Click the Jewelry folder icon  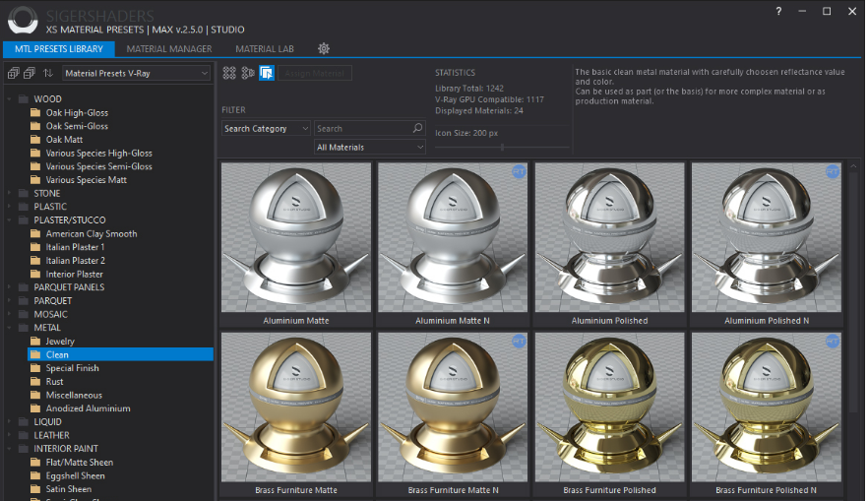(35, 341)
